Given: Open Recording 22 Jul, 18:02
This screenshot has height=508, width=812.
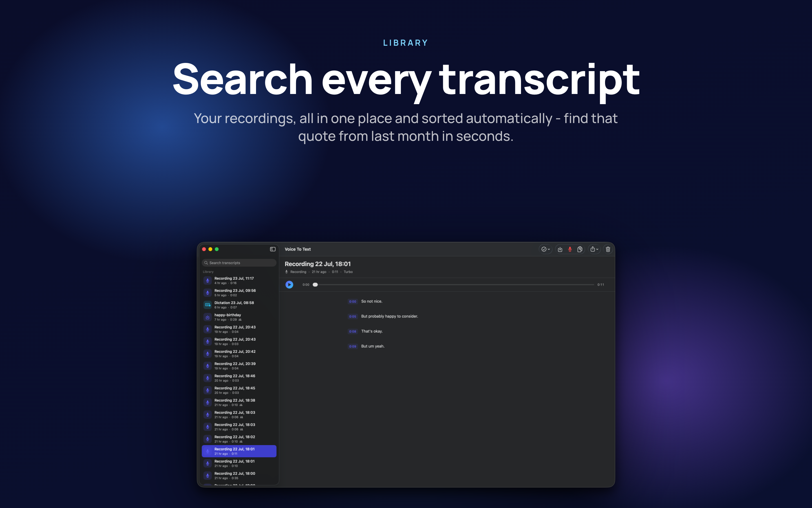Looking at the screenshot, I should [239, 439].
